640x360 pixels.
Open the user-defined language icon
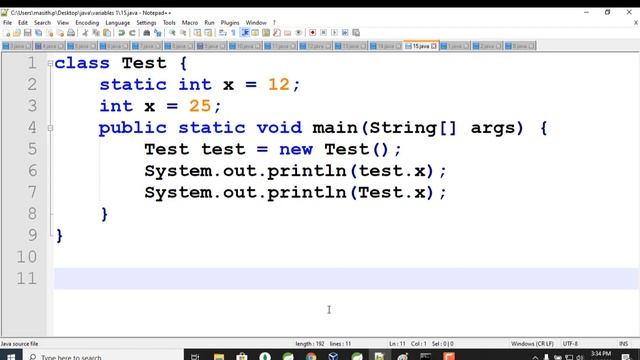click(255, 33)
